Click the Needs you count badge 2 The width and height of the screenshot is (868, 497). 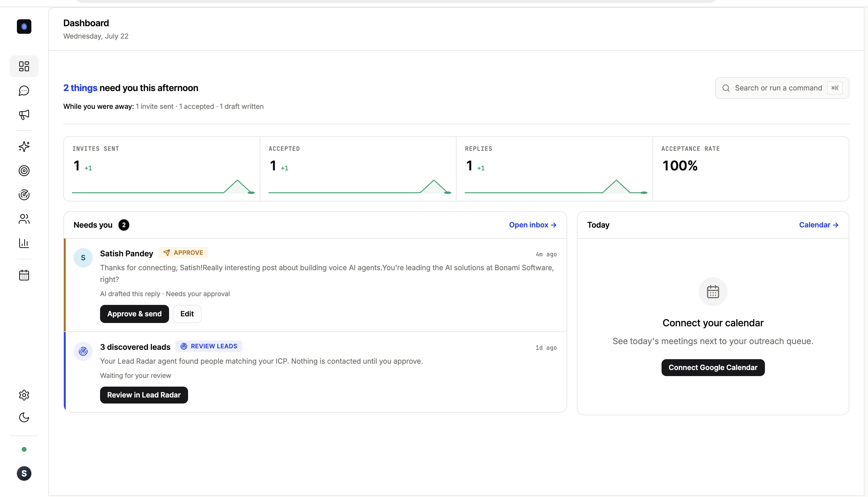click(124, 225)
